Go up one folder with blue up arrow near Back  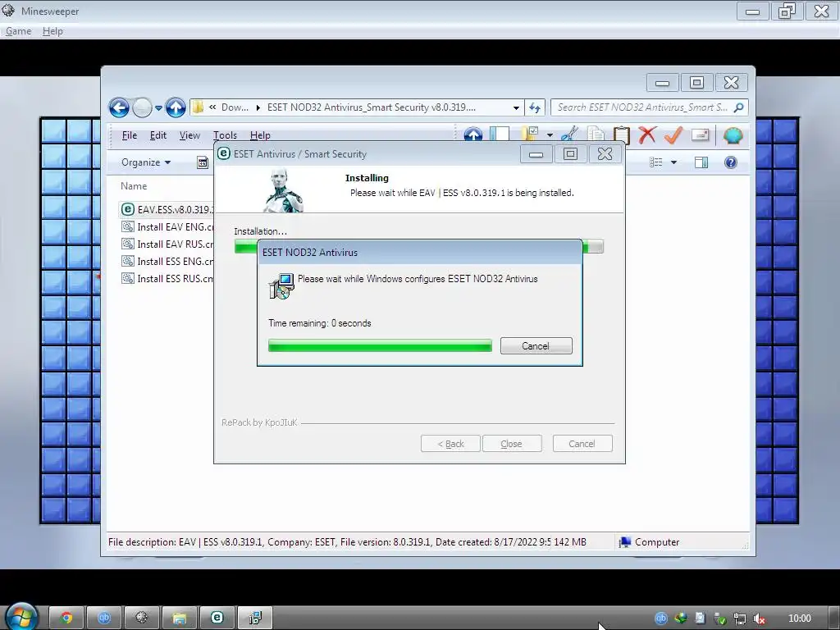click(x=176, y=107)
